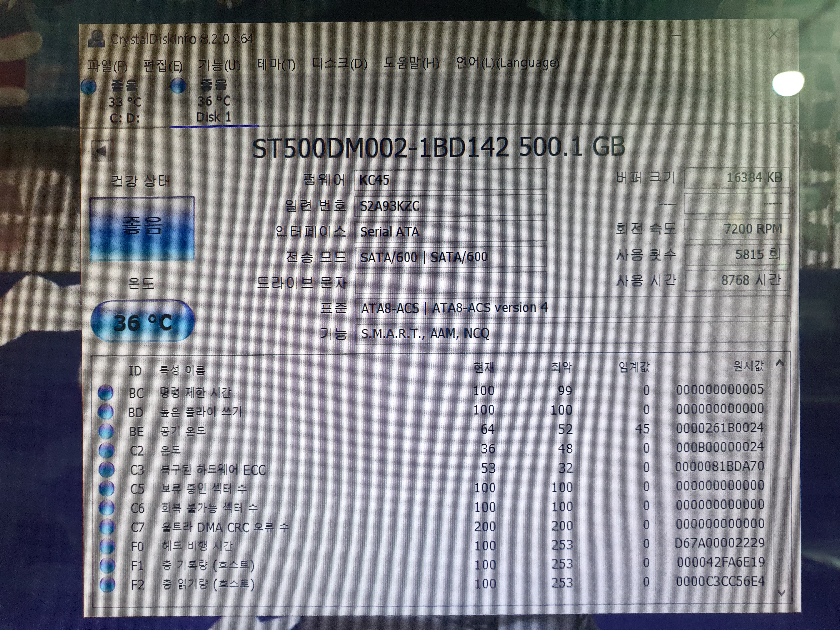The height and width of the screenshot is (630, 840).
Task: Click status orb of the C3 attribute row
Action: pos(106,470)
